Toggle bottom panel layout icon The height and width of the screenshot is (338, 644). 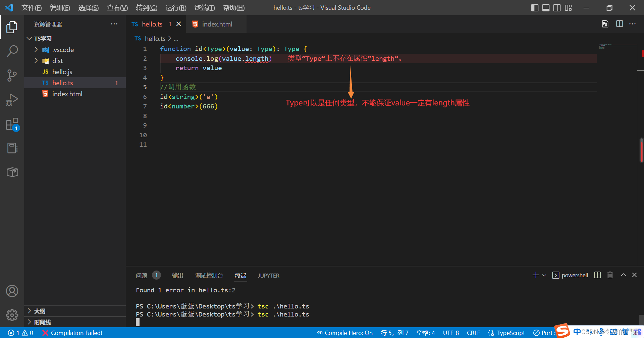546,8
